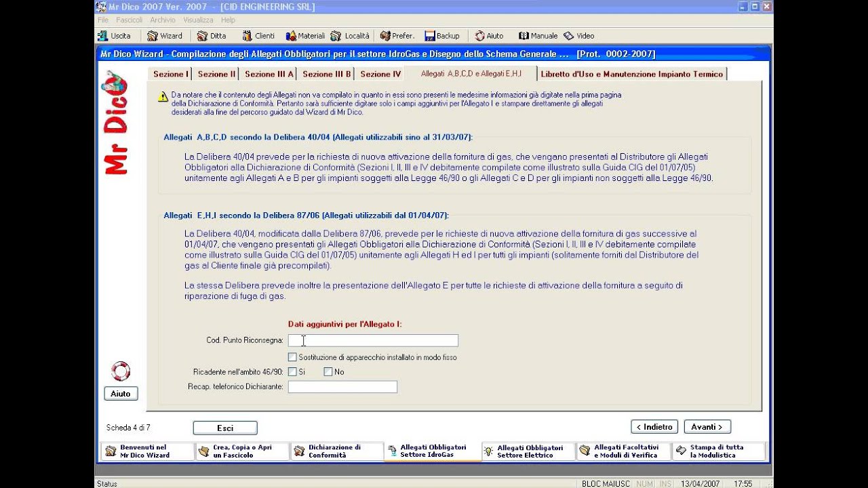868x488 pixels.
Task: Open the Località toolbar icon
Action: click(336, 36)
